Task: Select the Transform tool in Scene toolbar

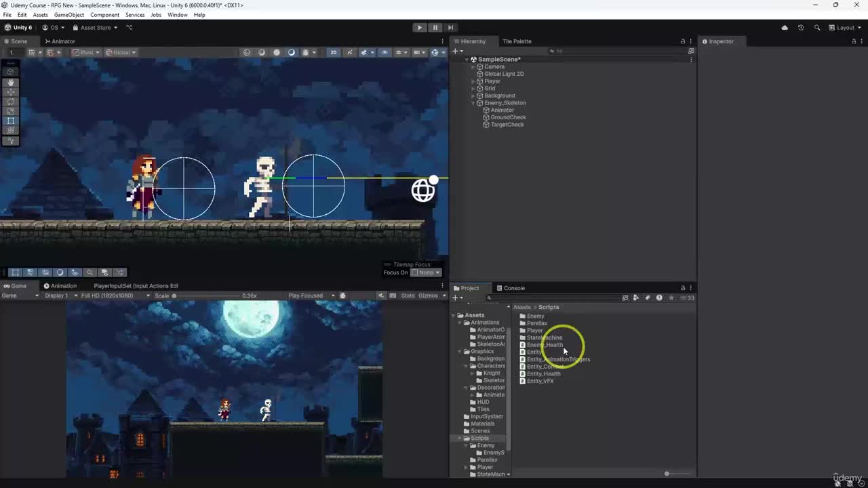Action: tap(11, 130)
